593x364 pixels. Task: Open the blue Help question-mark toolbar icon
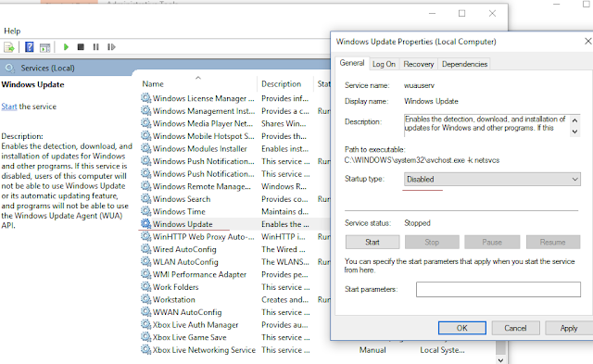coord(29,47)
